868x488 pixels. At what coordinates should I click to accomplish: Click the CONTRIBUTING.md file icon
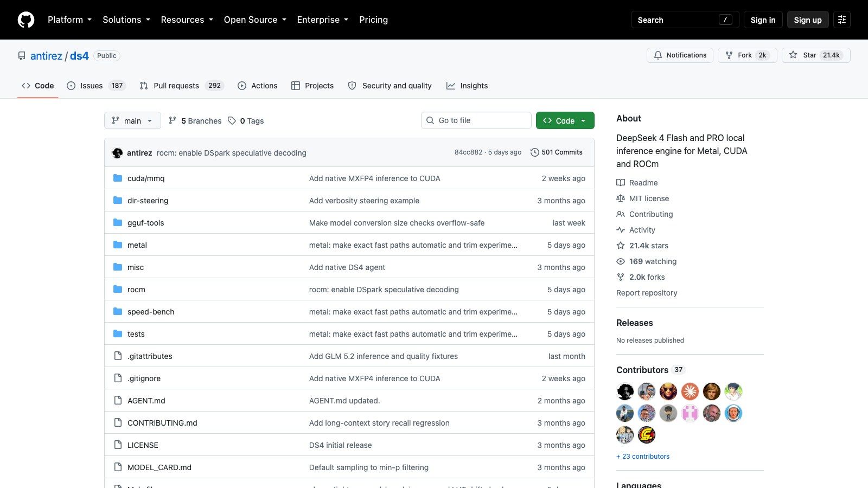[x=118, y=422]
